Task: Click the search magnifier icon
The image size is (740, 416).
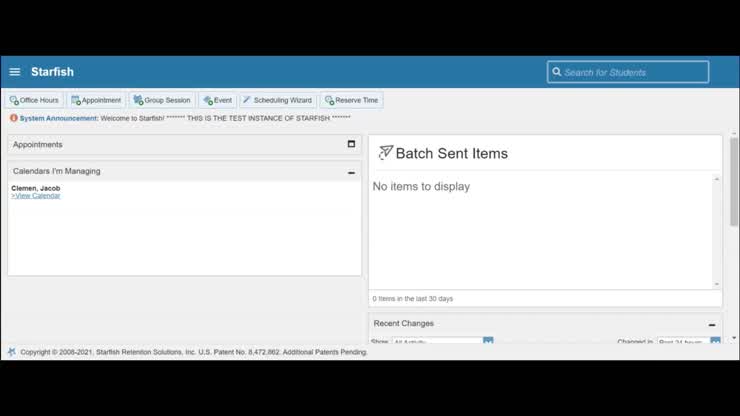Action: pyautogui.click(x=557, y=72)
